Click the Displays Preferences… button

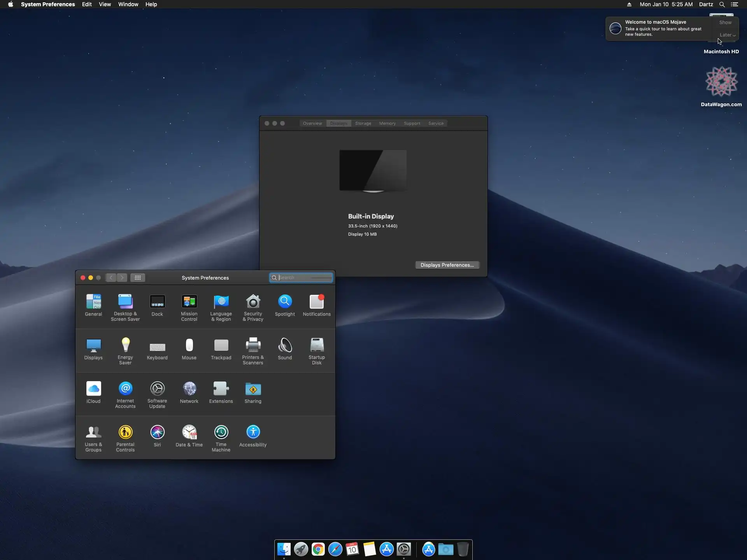pyautogui.click(x=447, y=265)
